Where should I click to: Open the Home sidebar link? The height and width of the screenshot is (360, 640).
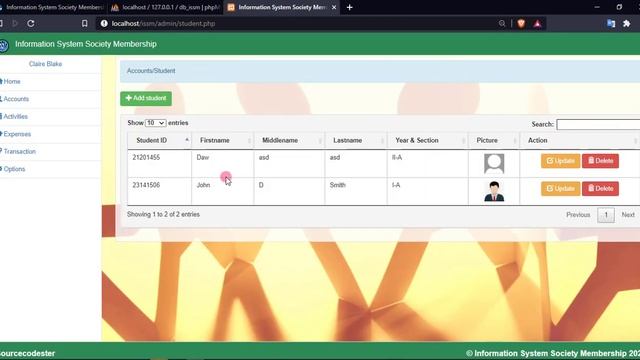point(11,82)
